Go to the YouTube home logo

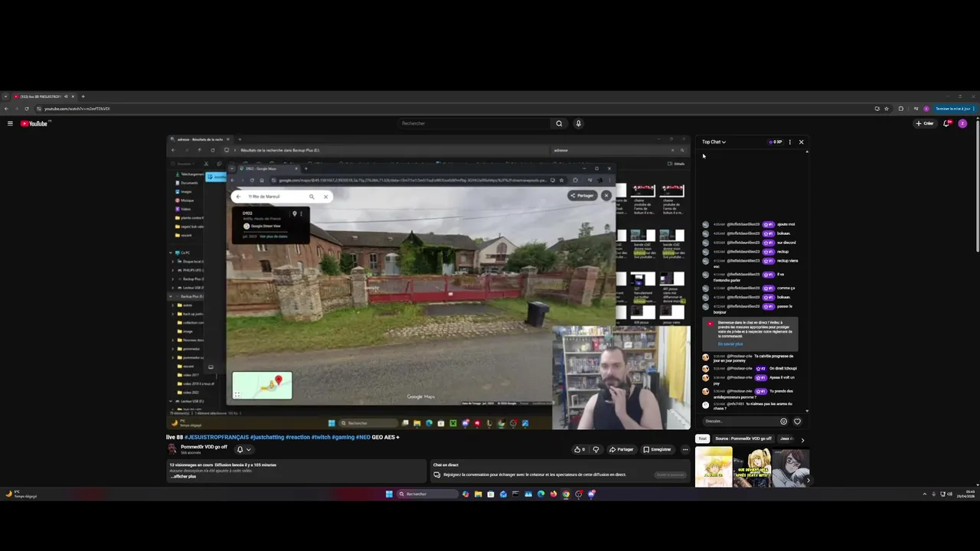click(34, 123)
